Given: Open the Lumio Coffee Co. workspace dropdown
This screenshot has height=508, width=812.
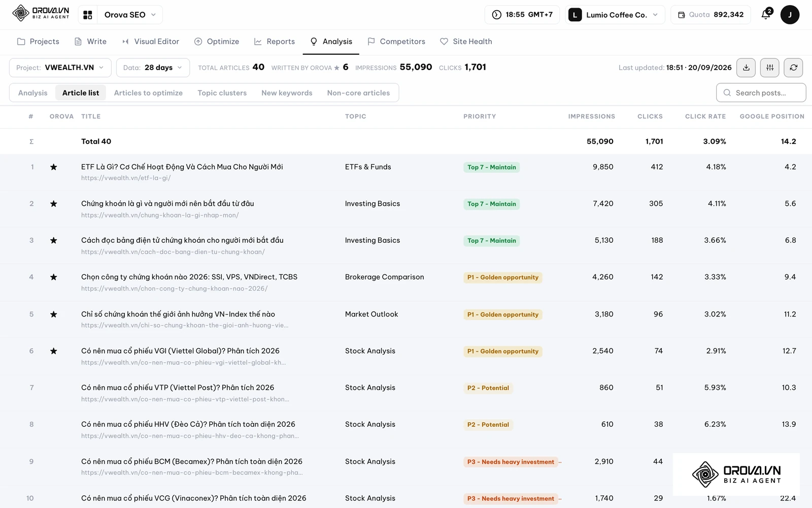Looking at the screenshot, I should point(615,15).
